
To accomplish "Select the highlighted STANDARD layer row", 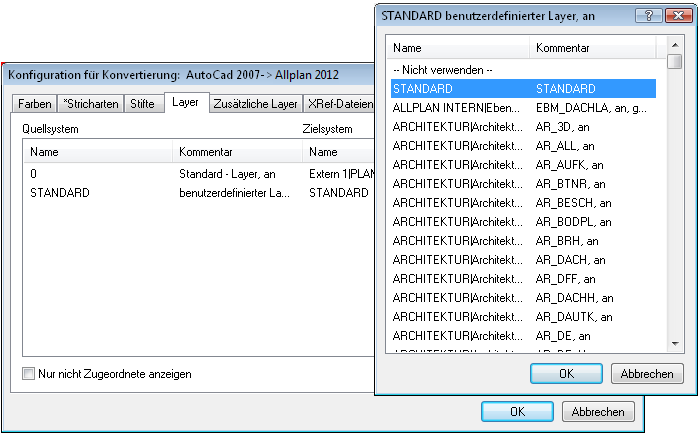I will (x=523, y=89).
